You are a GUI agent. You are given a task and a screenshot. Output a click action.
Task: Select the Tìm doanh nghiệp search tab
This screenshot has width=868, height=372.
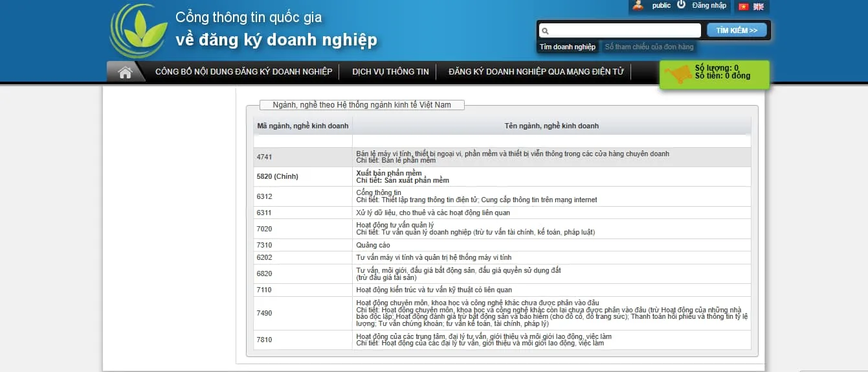pyautogui.click(x=568, y=47)
